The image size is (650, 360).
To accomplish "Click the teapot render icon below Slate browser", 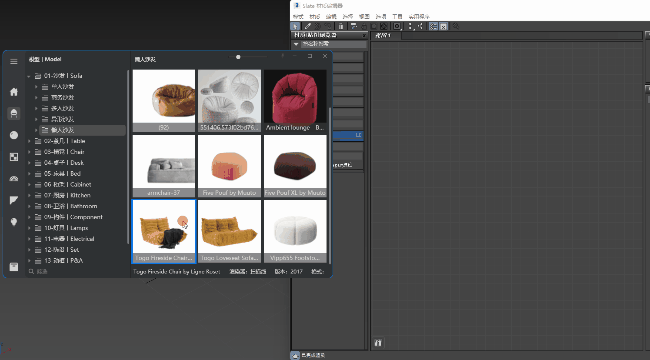I will pos(295,355).
